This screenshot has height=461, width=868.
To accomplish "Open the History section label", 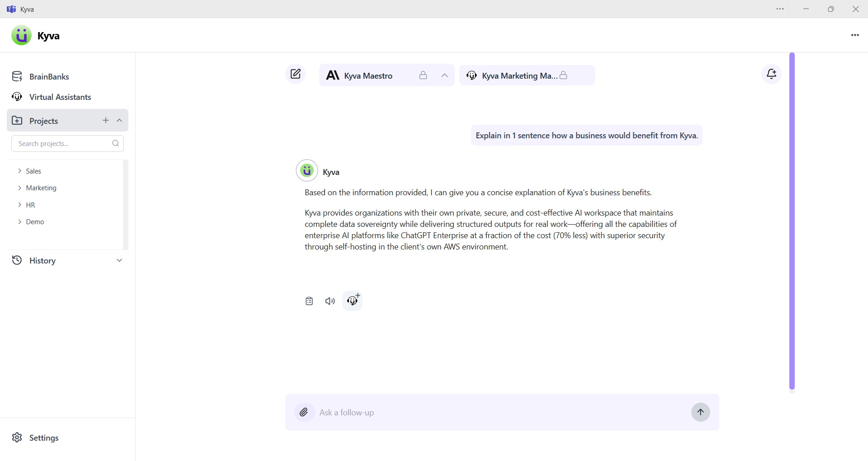I will pyautogui.click(x=42, y=260).
